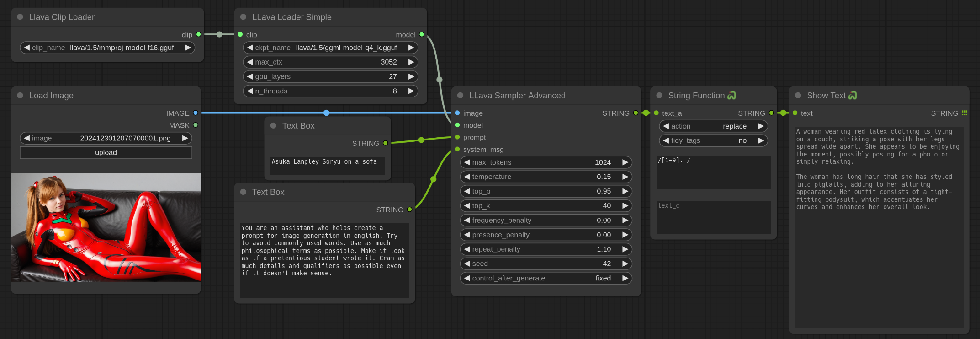Click STRING grid output icon on Show Text
This screenshot has width=980, height=339.
pos(964,113)
